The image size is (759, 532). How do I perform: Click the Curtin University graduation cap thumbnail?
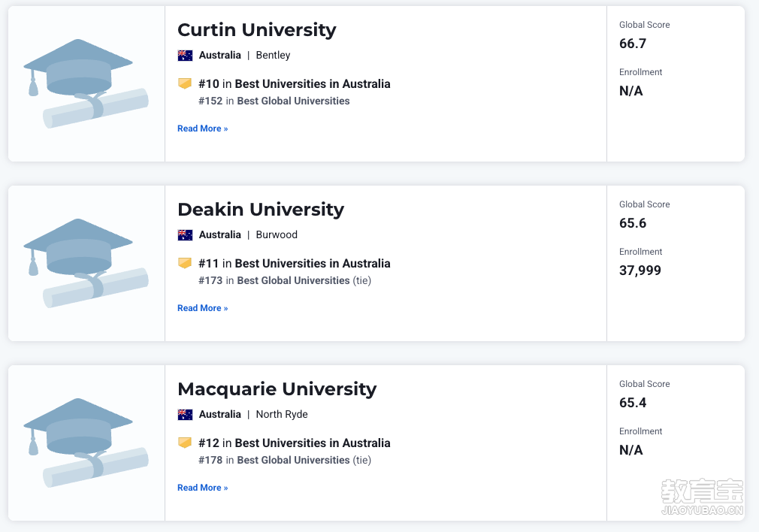pyautogui.click(x=86, y=83)
